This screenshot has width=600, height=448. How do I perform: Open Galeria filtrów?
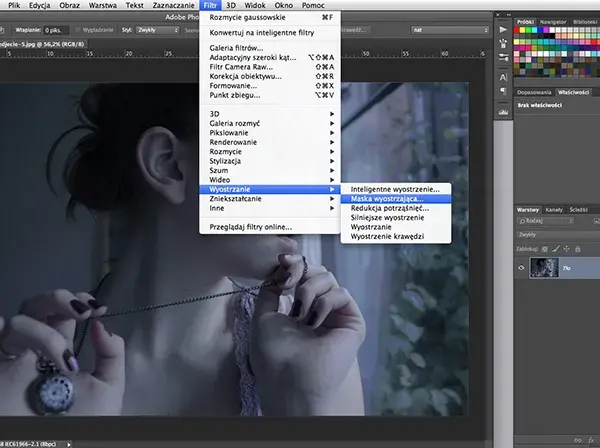pos(270,48)
